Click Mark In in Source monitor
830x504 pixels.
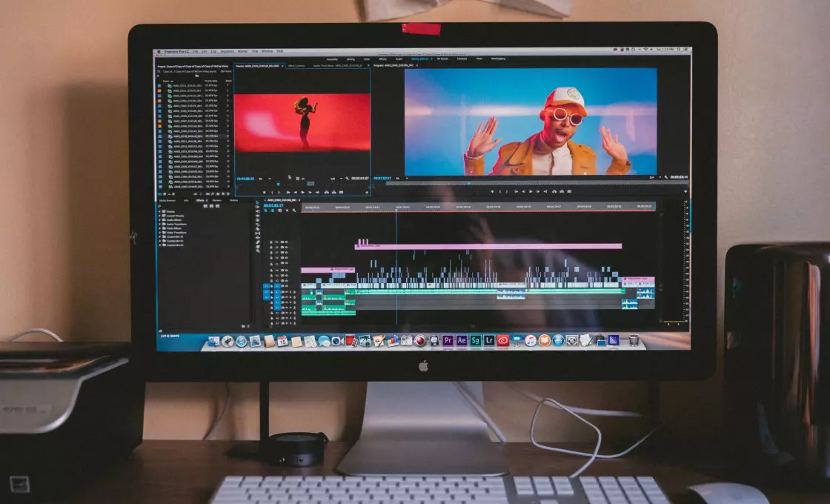pyautogui.click(x=272, y=192)
